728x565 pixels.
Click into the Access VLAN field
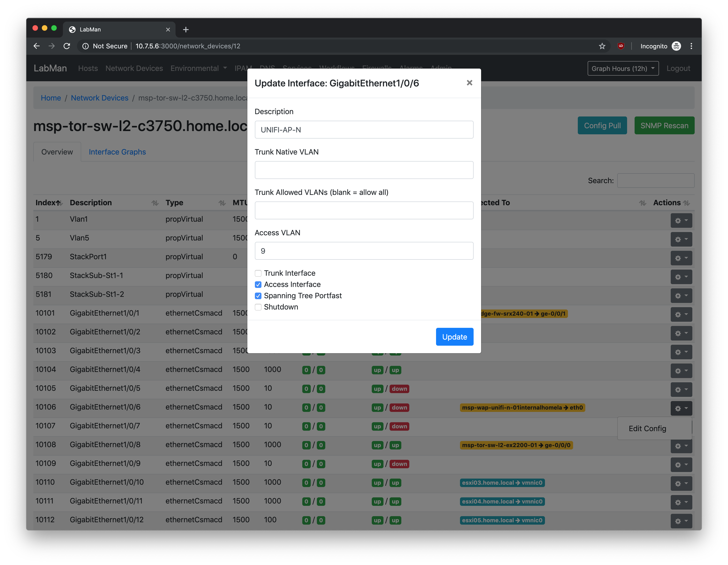click(x=364, y=251)
